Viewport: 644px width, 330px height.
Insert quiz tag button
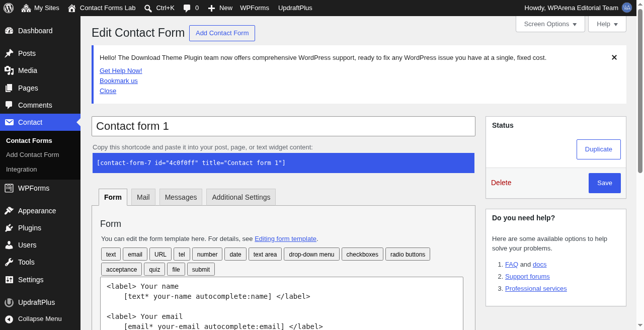(x=154, y=269)
